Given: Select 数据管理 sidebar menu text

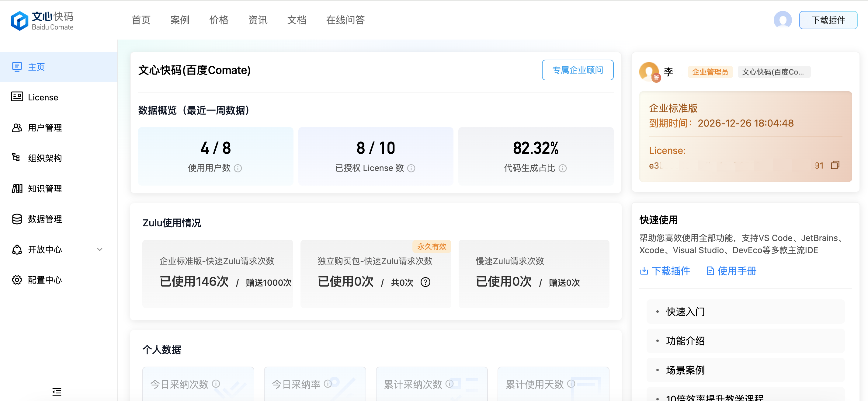Looking at the screenshot, I should 45,219.
